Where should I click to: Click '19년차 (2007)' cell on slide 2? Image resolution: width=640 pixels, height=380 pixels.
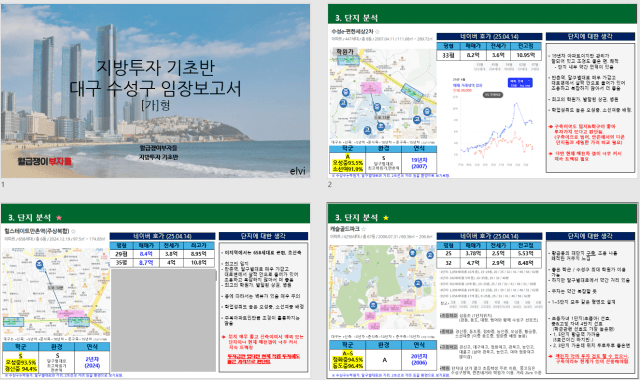tap(419, 163)
